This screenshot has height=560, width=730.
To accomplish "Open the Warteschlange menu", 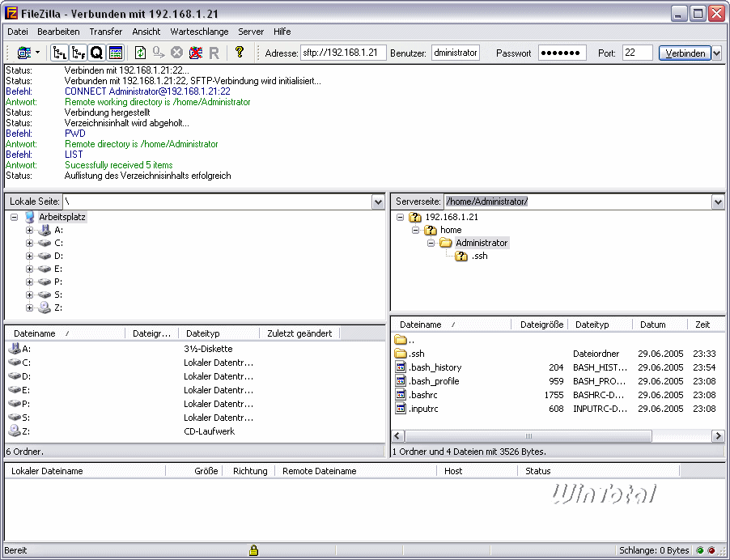I will (x=199, y=32).
